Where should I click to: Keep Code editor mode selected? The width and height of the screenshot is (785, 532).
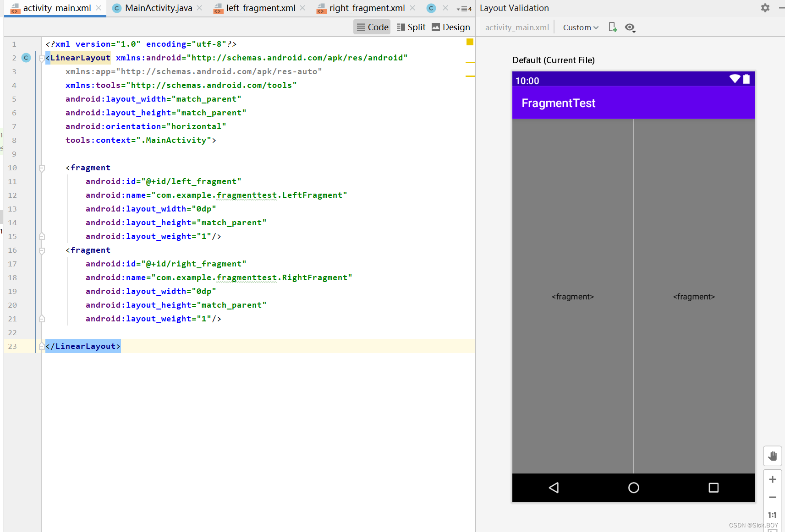coord(372,27)
